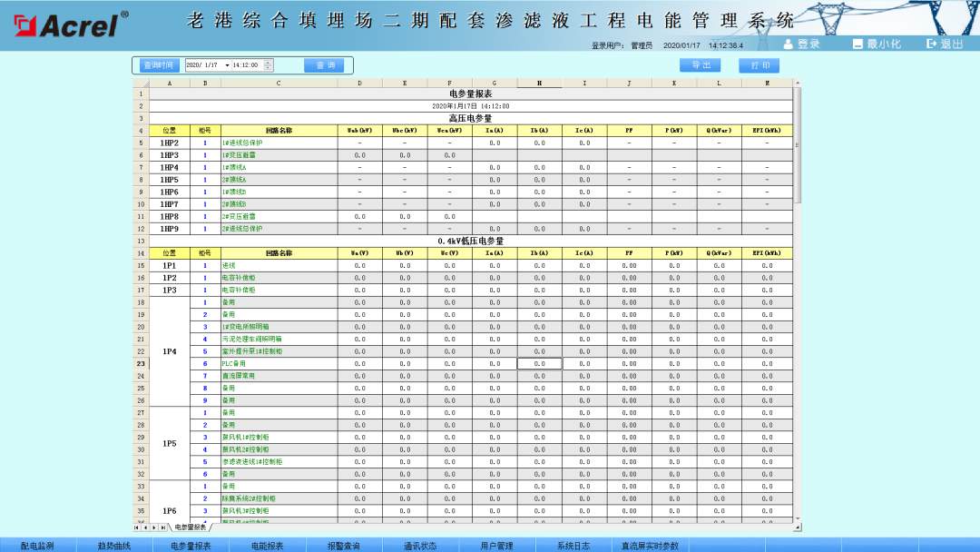Open the date picker dropdown arrow

[x=227, y=65]
